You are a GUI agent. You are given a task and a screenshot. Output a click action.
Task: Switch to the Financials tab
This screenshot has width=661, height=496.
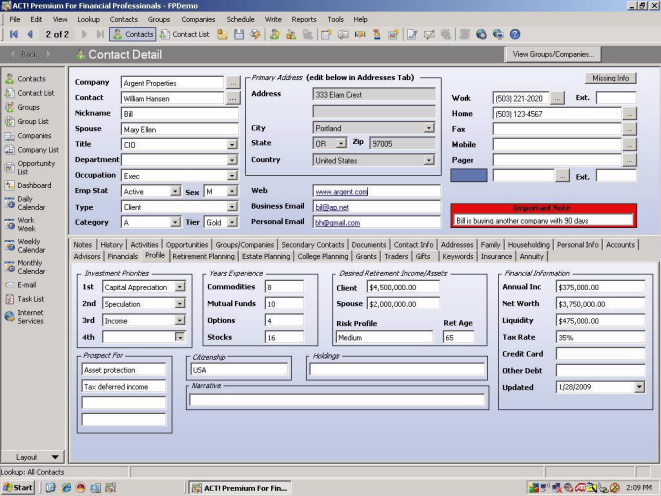(x=122, y=256)
